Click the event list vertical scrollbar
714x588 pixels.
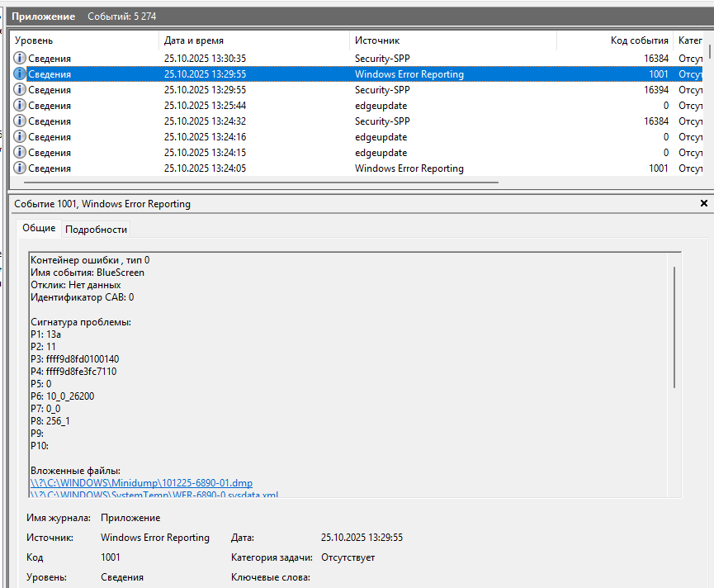[x=709, y=53]
